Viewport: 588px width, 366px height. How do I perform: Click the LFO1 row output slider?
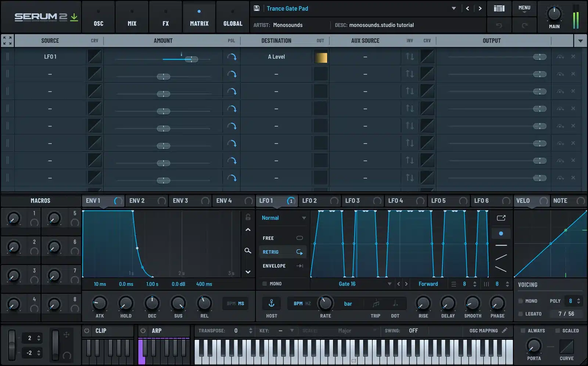click(x=498, y=57)
